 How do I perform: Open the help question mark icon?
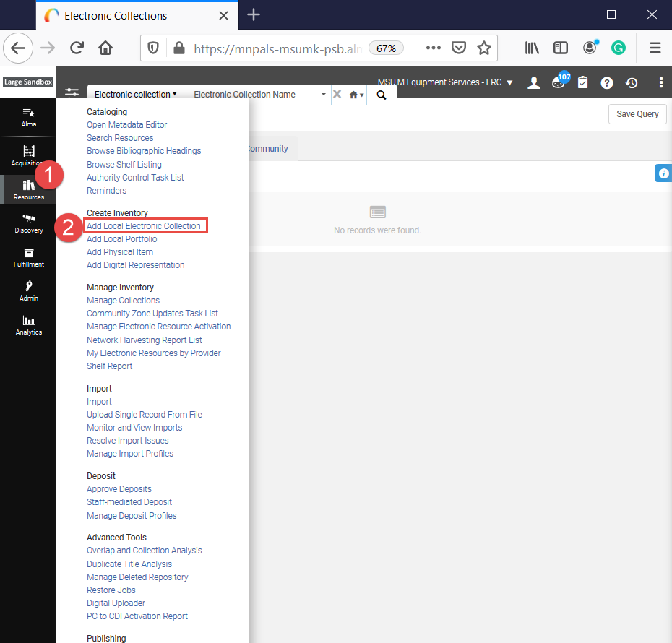click(x=607, y=82)
